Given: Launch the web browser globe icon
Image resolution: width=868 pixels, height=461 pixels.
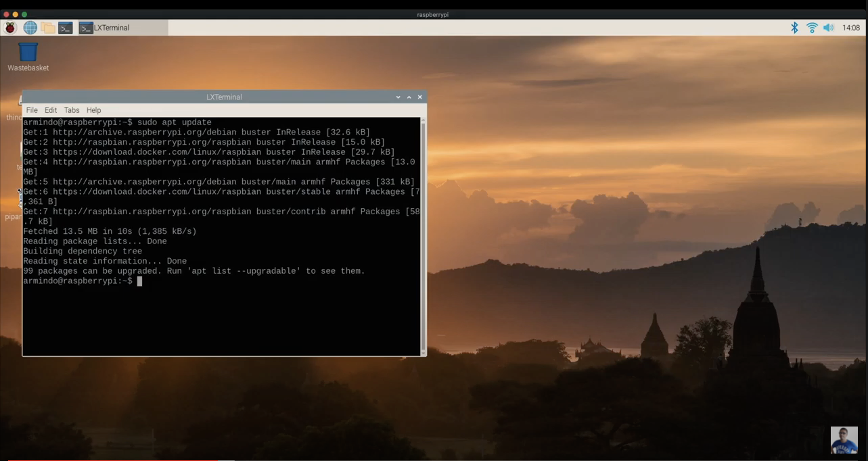Looking at the screenshot, I should [x=30, y=28].
